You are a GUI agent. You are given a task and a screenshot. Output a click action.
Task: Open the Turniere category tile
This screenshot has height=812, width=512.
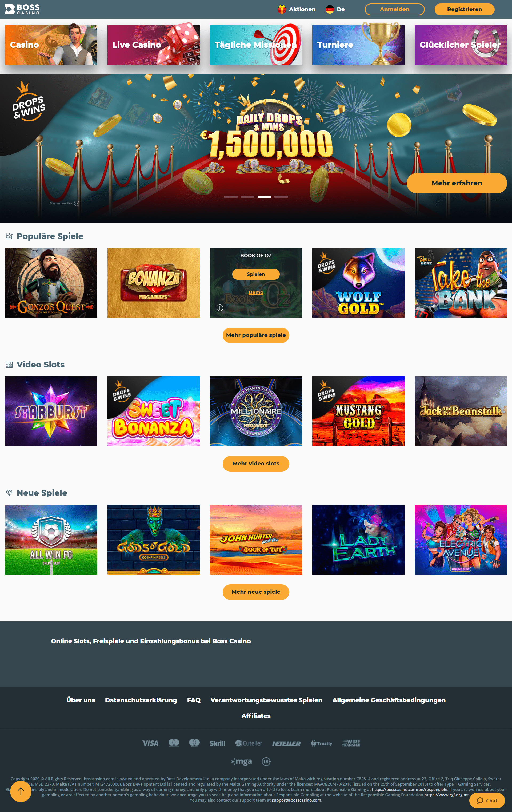(358, 45)
